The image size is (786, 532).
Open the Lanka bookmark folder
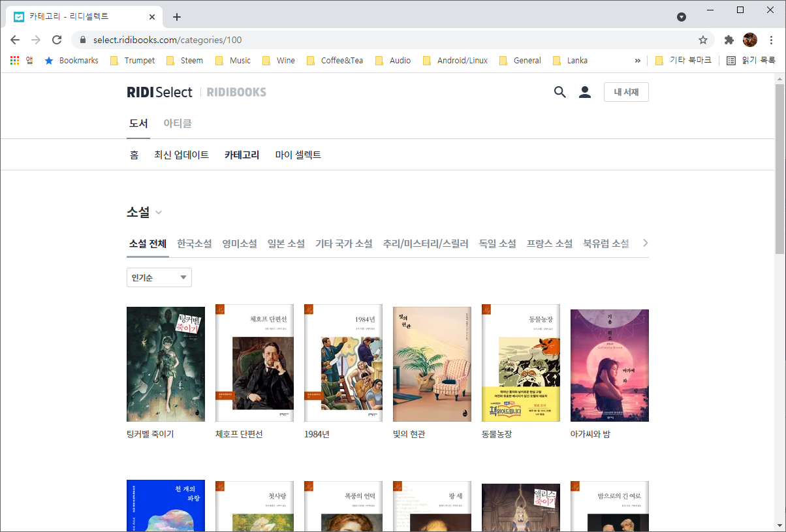click(x=571, y=61)
